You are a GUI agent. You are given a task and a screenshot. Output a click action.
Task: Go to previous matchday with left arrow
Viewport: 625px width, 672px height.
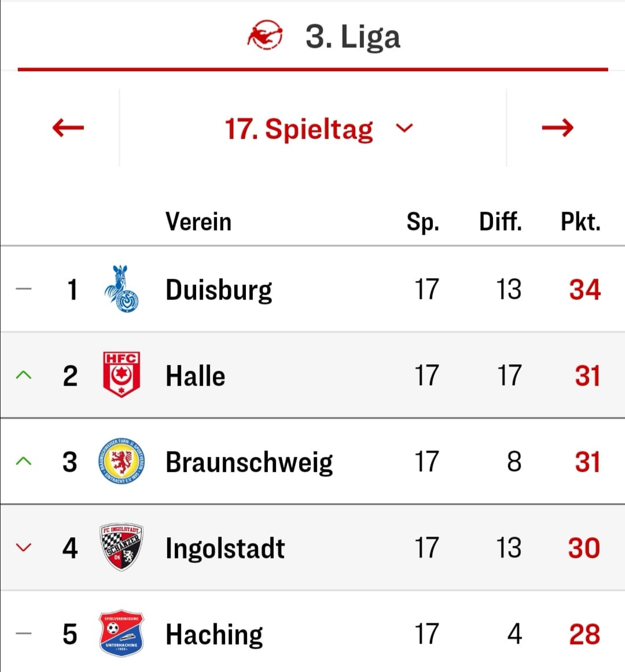click(68, 128)
